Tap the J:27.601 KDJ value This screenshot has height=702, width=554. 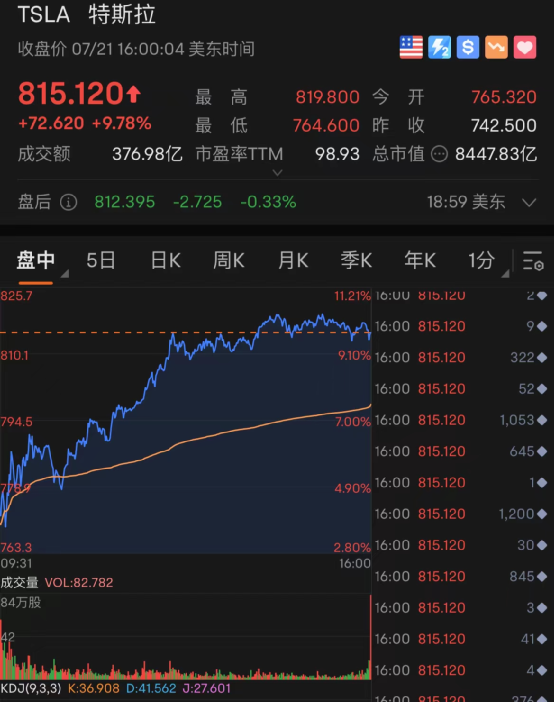tap(206, 689)
